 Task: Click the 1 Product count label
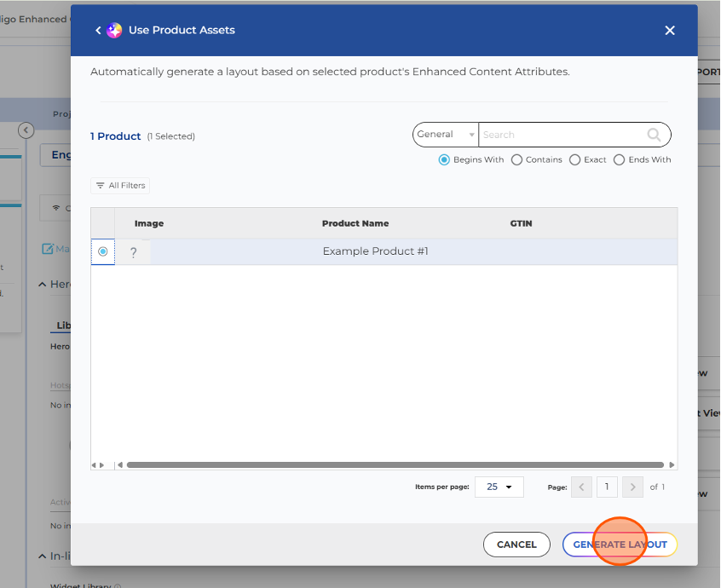tap(115, 136)
